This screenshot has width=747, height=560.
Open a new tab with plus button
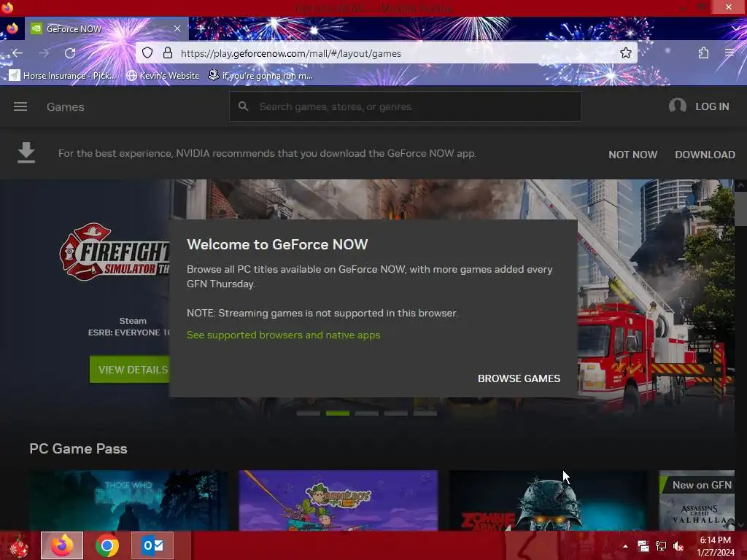pyautogui.click(x=201, y=28)
